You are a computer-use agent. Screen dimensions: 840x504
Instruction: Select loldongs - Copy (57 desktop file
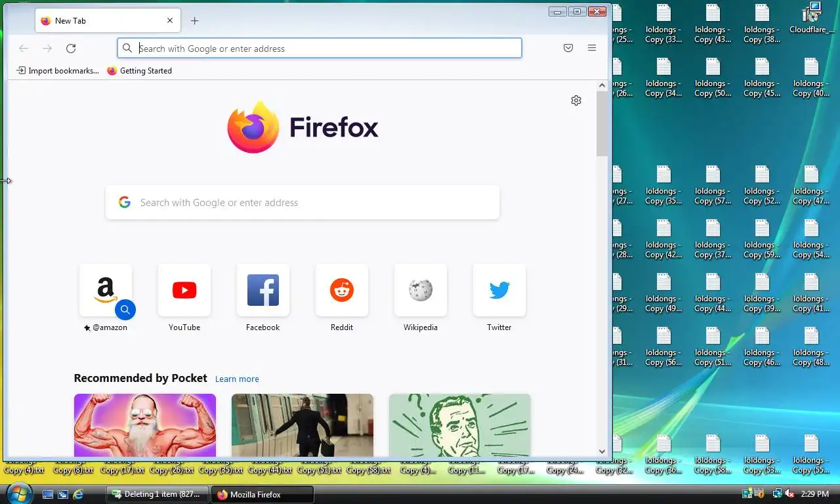(713, 185)
